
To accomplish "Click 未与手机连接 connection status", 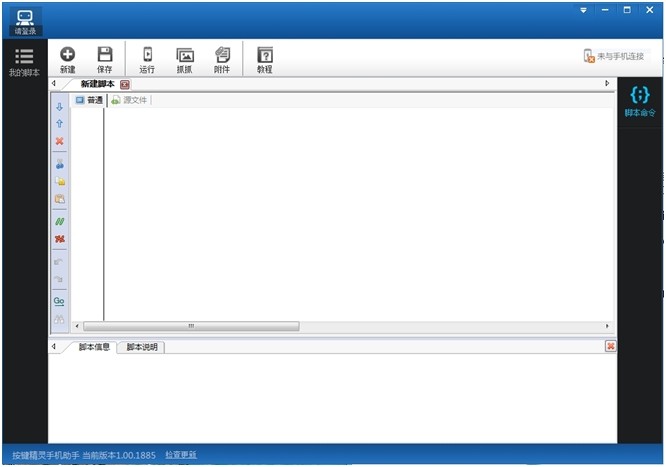I will [x=614, y=56].
